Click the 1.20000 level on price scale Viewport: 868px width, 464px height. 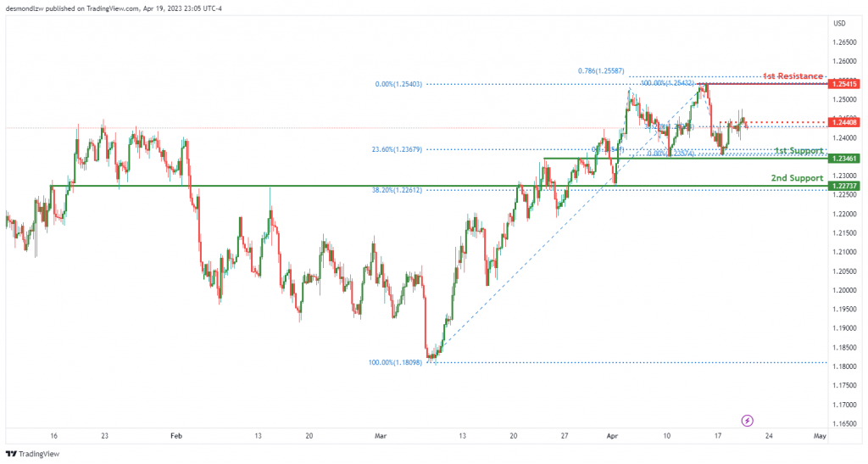845,290
